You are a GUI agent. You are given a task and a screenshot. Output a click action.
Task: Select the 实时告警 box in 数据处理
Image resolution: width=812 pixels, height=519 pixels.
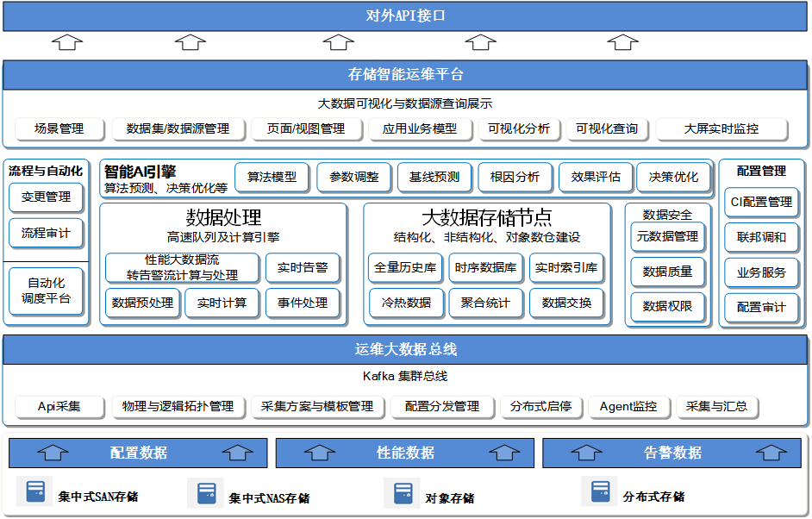pos(302,268)
